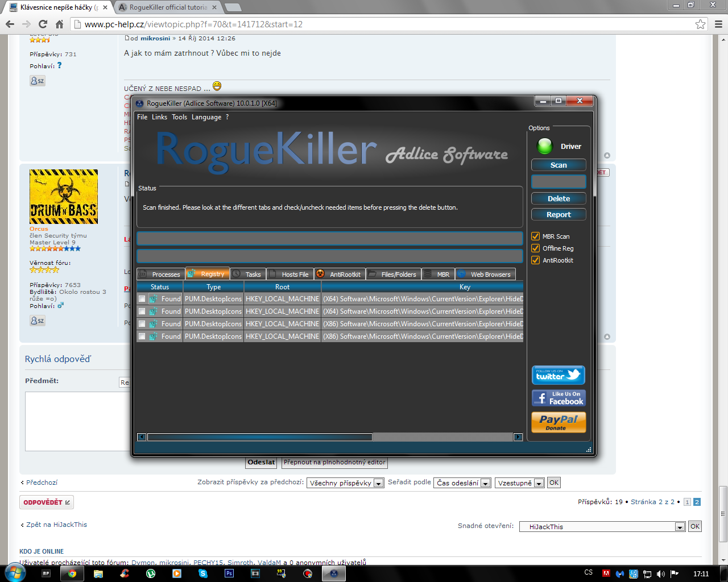Click the results list scroll-right arrow
Viewport: 728px width, 582px height.
518,437
